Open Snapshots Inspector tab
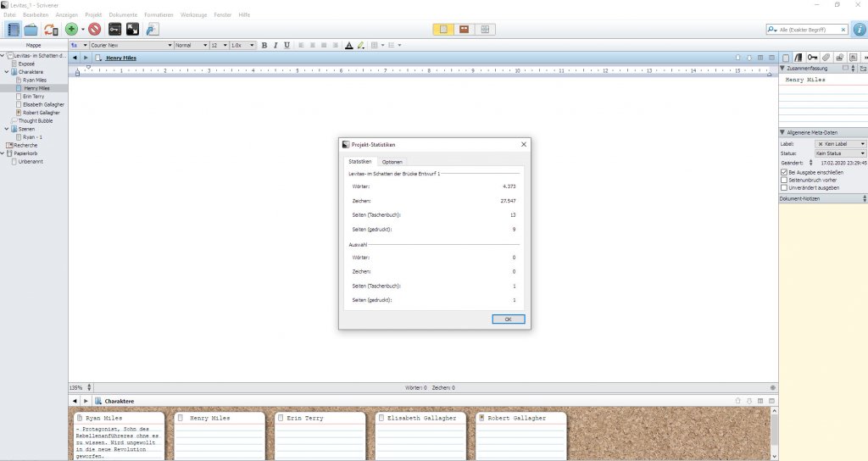Viewport: 868px width, 461px height. click(x=839, y=58)
